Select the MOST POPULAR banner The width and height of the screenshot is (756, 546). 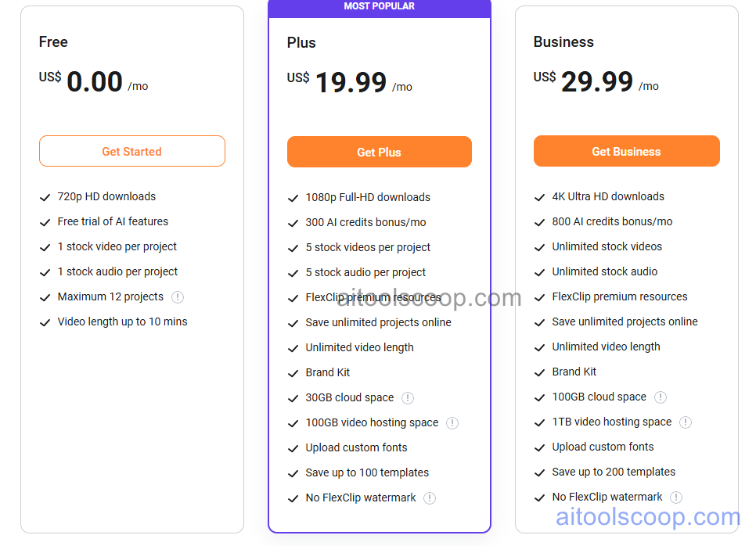pos(379,6)
